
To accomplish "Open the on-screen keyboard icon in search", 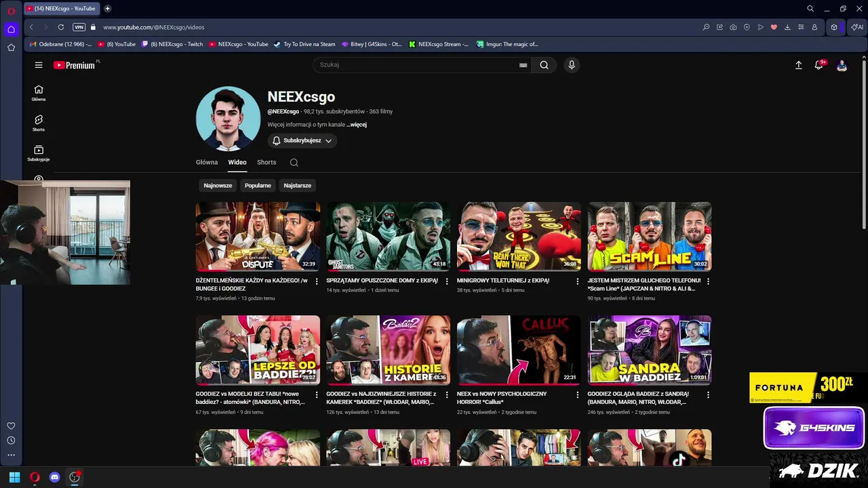I will click(x=523, y=65).
